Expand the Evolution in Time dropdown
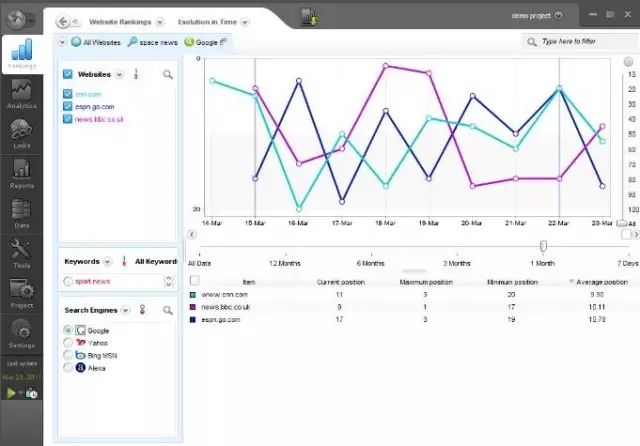The width and height of the screenshot is (640, 446). (245, 22)
